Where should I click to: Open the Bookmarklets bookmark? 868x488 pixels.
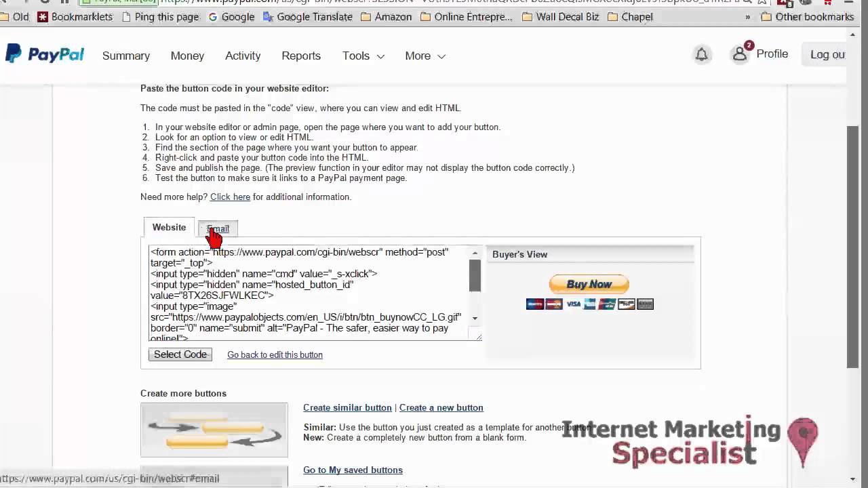pos(75,16)
